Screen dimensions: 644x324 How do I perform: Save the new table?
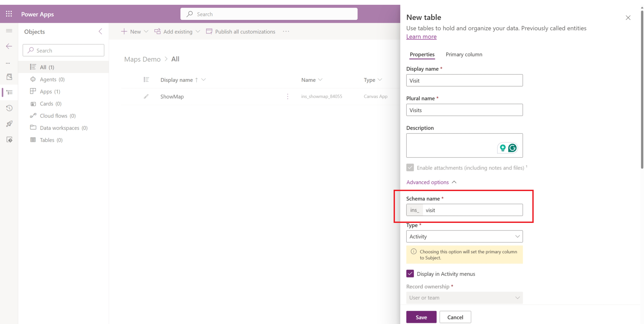point(421,317)
